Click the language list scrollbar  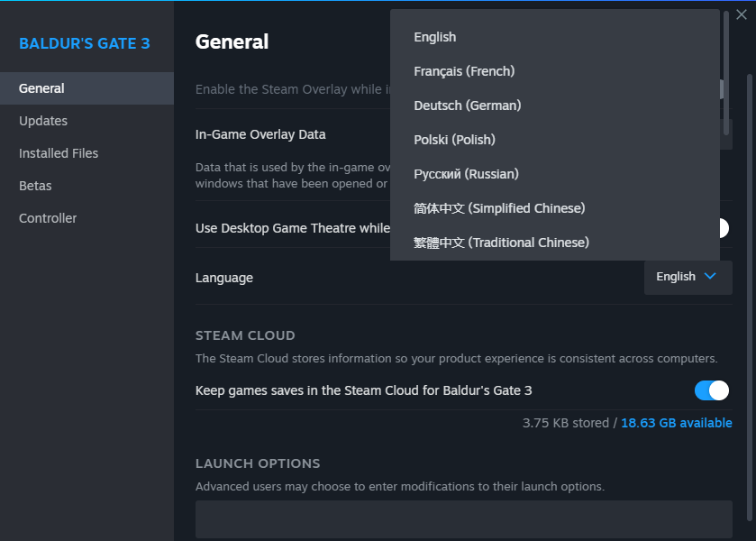[x=726, y=72]
